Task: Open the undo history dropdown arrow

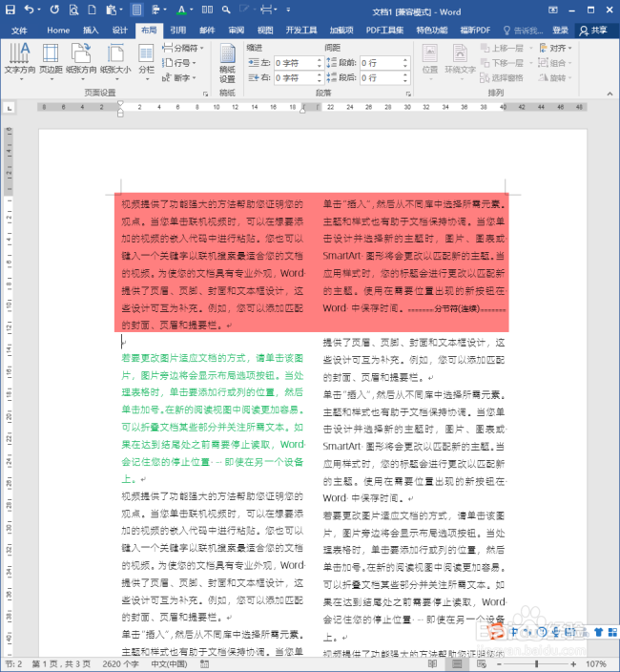Action: pyautogui.click(x=39, y=10)
